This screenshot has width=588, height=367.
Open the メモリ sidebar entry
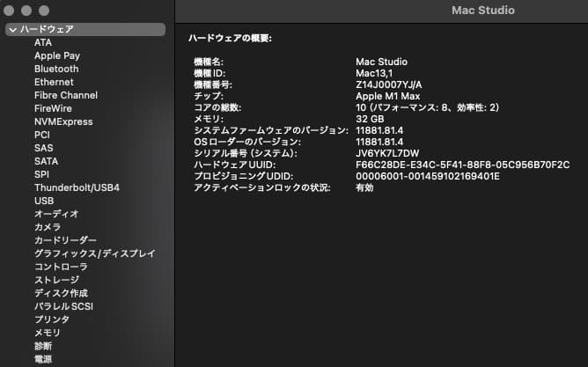click(48, 333)
